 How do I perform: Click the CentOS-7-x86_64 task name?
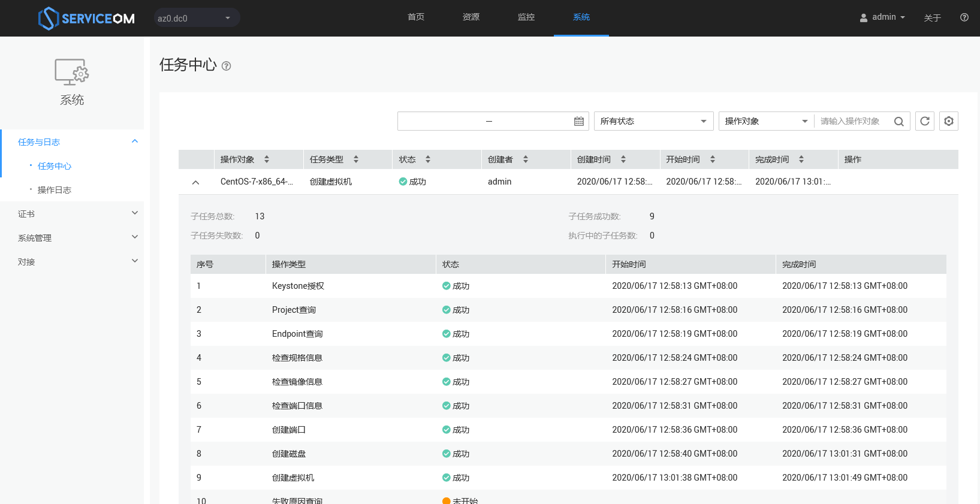tap(257, 182)
